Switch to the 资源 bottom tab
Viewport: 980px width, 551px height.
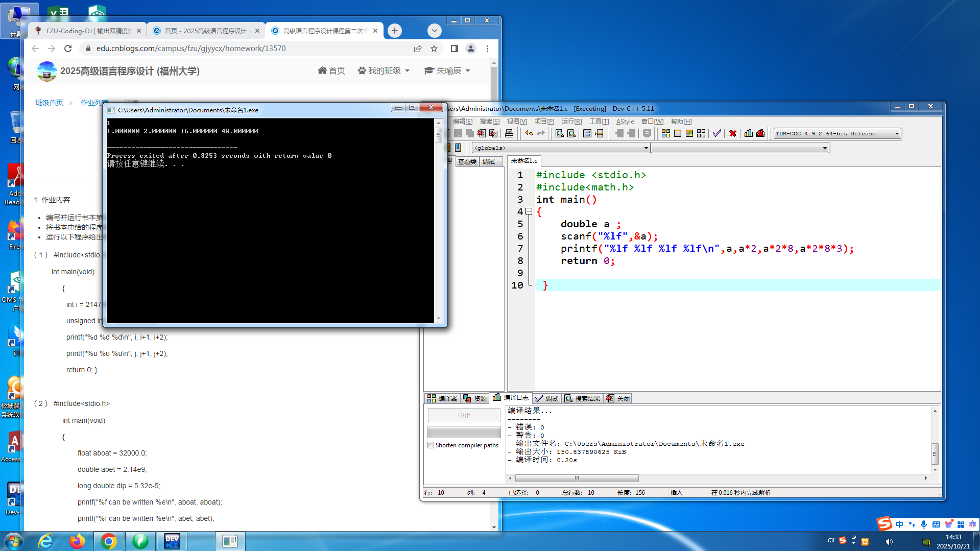pos(475,398)
